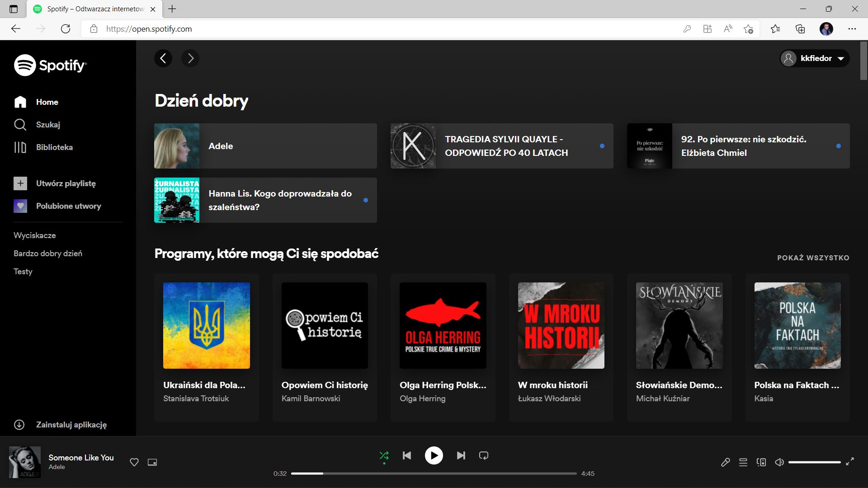This screenshot has width=868, height=488.
Task: Select the Home icon in sidebar
Action: (21, 102)
